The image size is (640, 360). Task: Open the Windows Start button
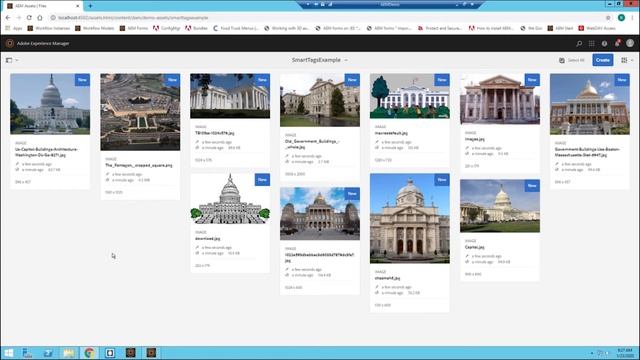pos(8,353)
